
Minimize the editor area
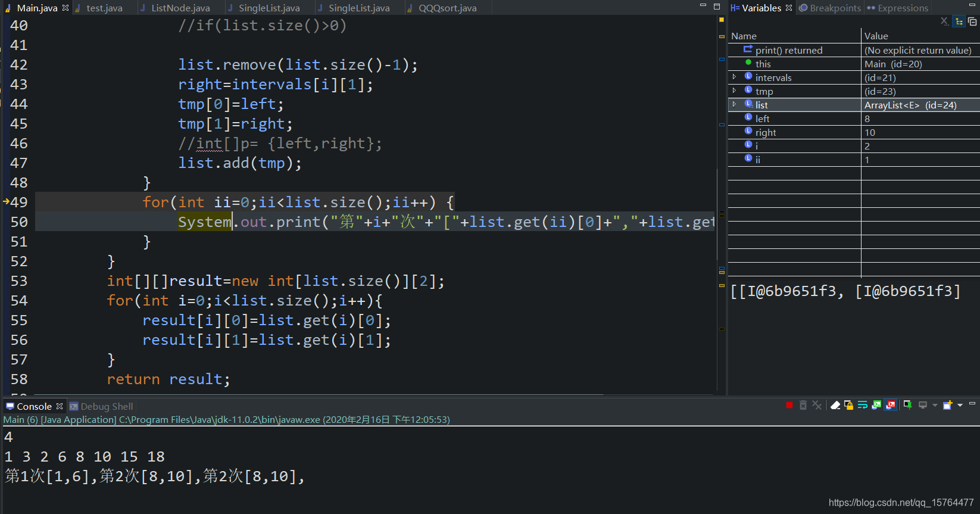tap(703, 5)
